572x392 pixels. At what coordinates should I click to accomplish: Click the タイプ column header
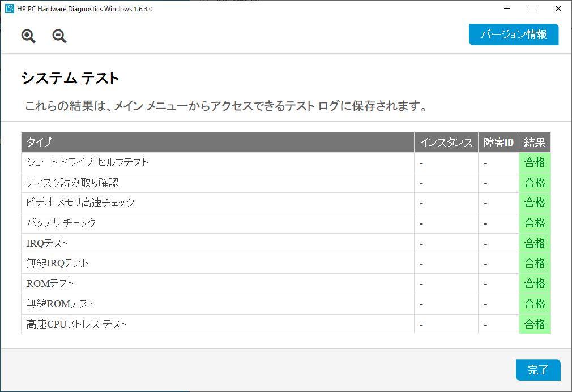pyautogui.click(x=218, y=142)
